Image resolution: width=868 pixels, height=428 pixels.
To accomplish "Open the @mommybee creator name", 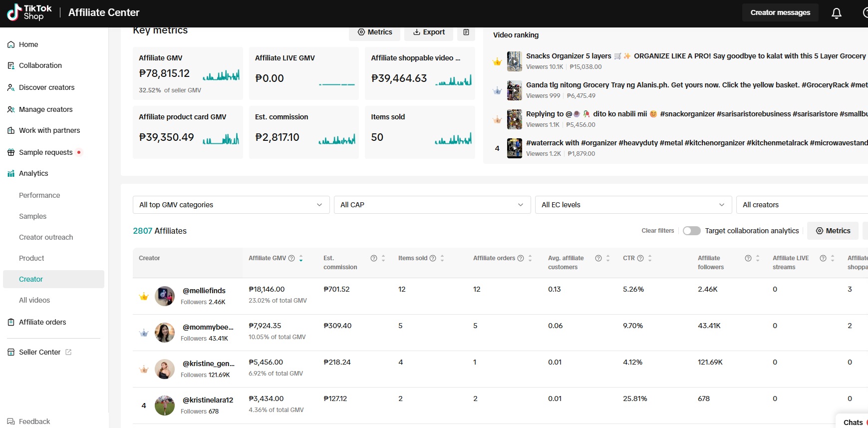I will [208, 327].
